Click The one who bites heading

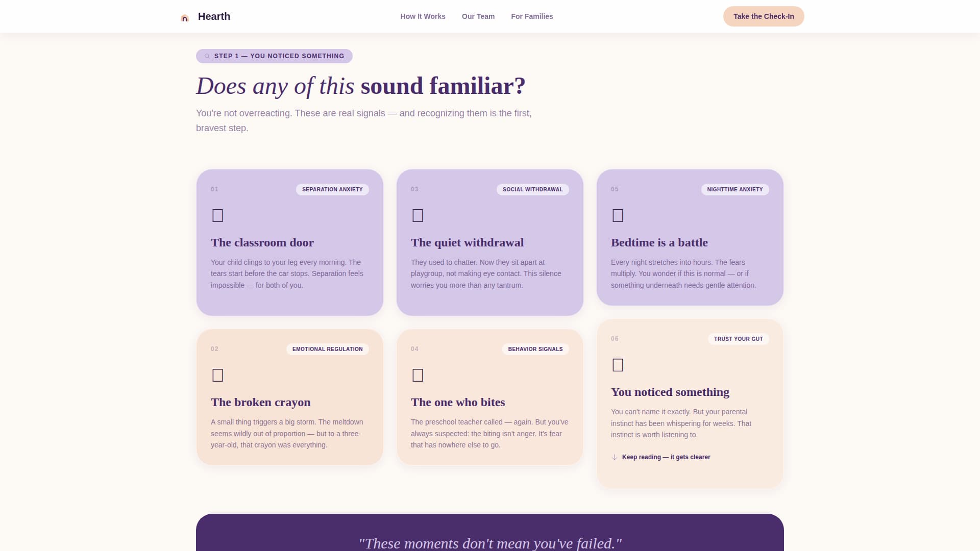point(458,402)
